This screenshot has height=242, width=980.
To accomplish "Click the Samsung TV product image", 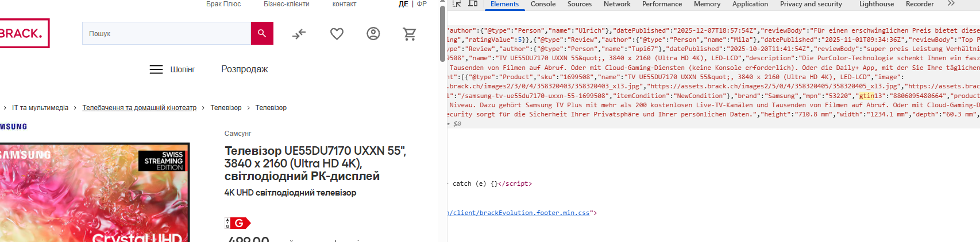I will coord(95,192).
